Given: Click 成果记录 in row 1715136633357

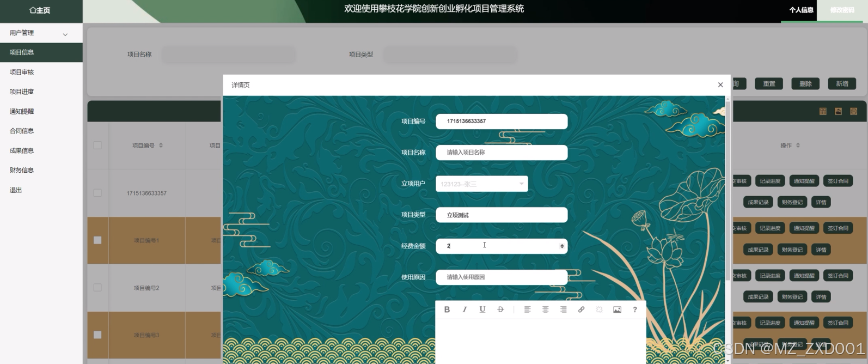Looking at the screenshot, I should click(758, 202).
